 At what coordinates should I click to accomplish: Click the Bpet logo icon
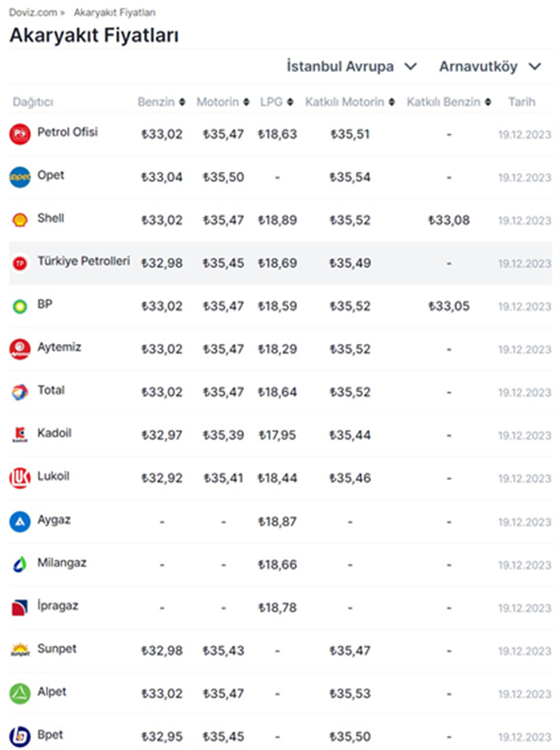point(19,736)
